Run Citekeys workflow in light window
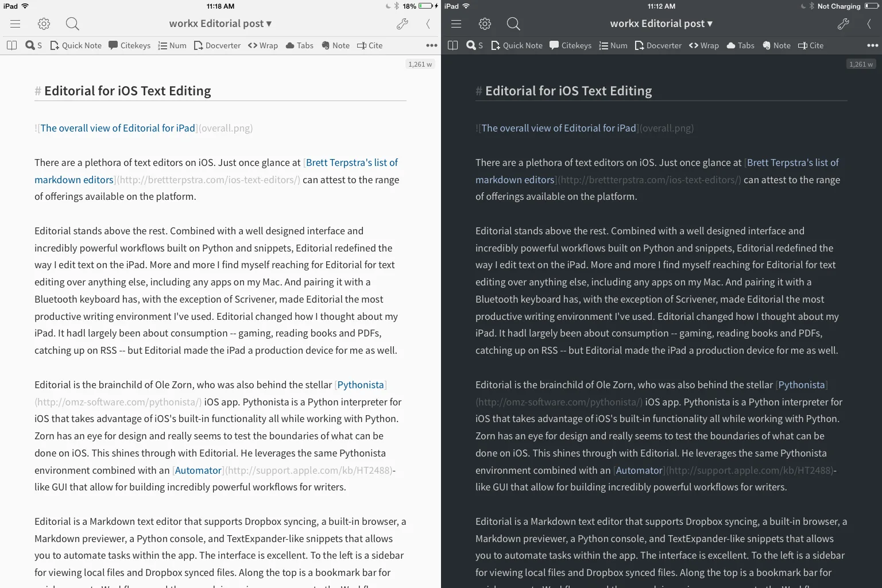Image resolution: width=882 pixels, height=588 pixels. 130,45
